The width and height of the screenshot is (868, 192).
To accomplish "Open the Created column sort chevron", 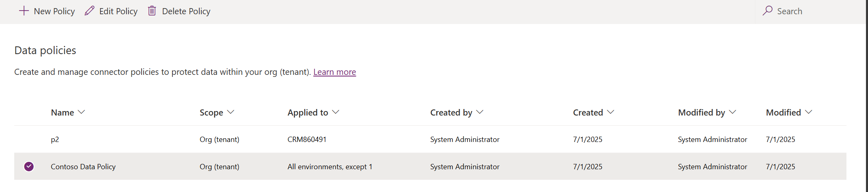I will click(x=611, y=112).
